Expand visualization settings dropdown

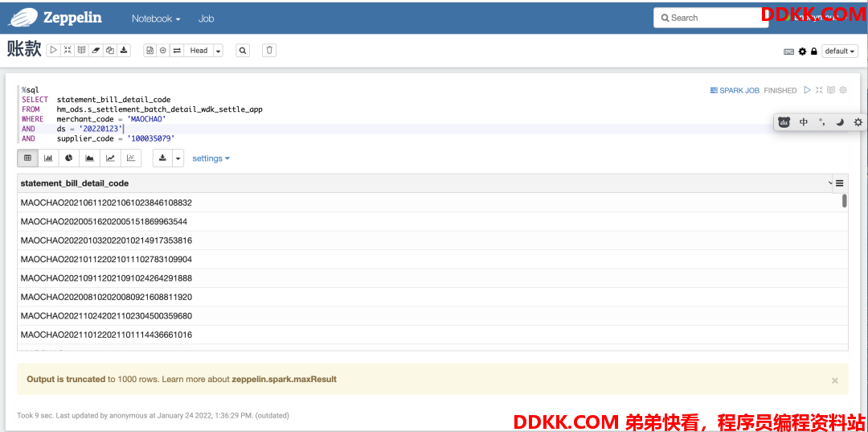pyautogui.click(x=211, y=158)
